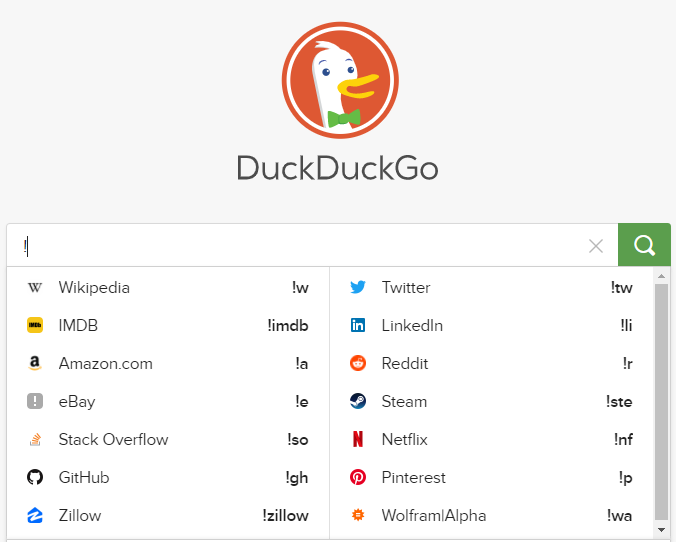Click the Reddit alien icon
This screenshot has width=676, height=542.
click(x=358, y=363)
